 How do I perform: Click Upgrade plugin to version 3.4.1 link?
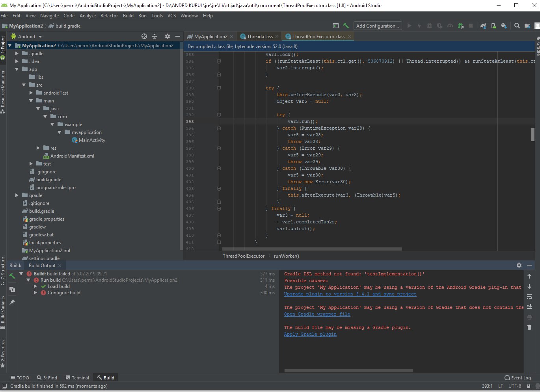pos(350,294)
